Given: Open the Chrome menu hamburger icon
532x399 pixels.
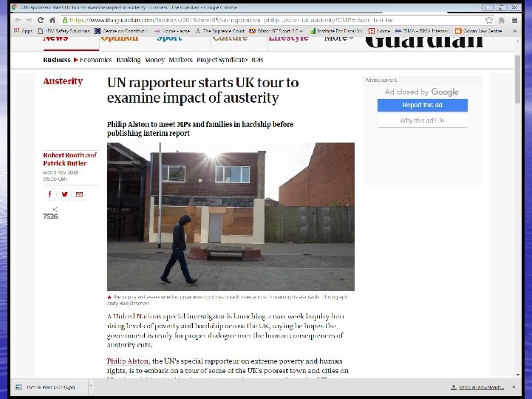Looking at the screenshot, I should [x=515, y=21].
